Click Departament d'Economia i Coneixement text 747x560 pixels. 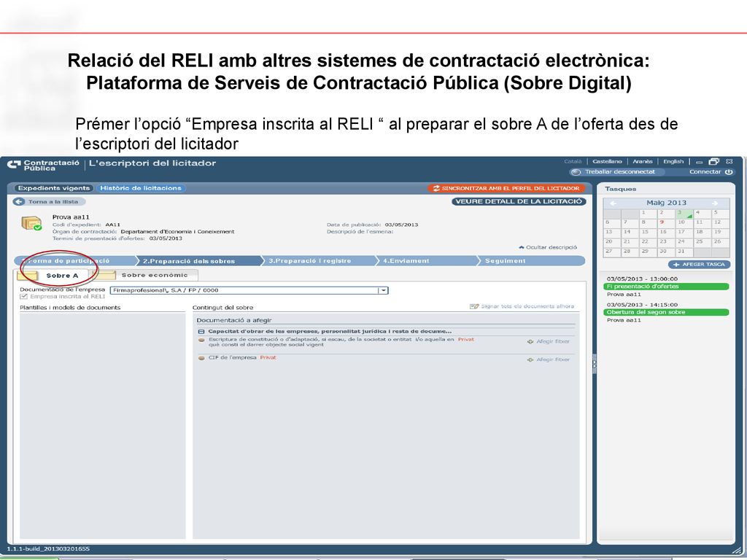click(177, 232)
